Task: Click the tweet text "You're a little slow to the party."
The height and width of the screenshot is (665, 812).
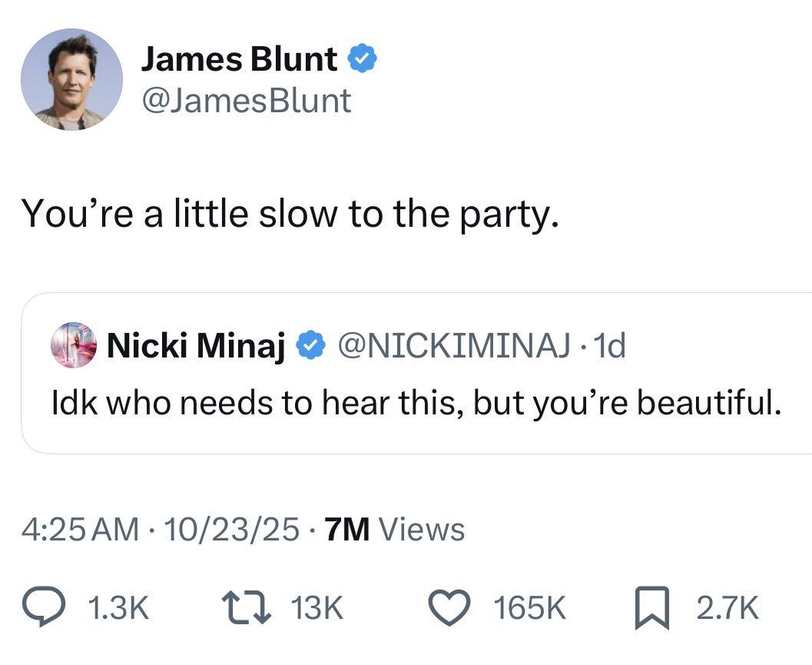Action: point(287,213)
